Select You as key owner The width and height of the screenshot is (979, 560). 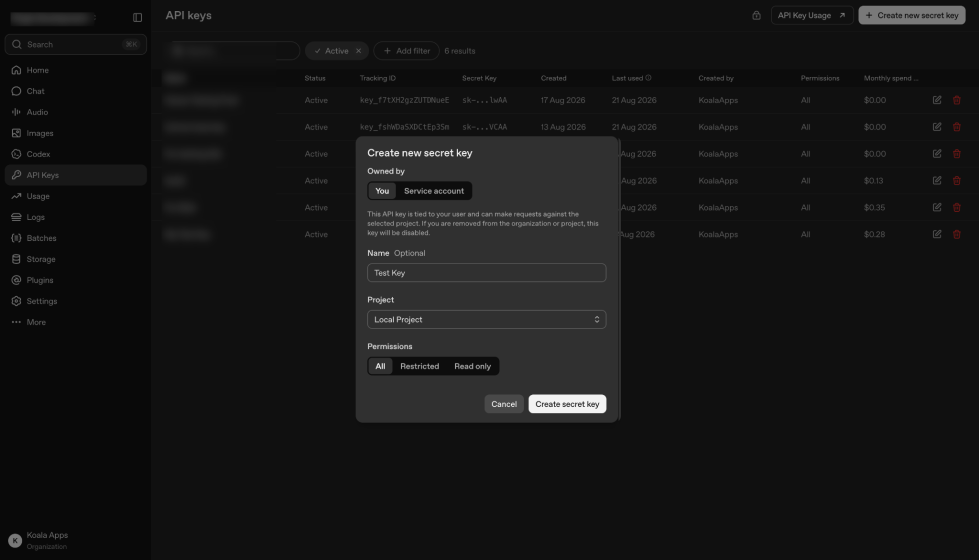[382, 191]
